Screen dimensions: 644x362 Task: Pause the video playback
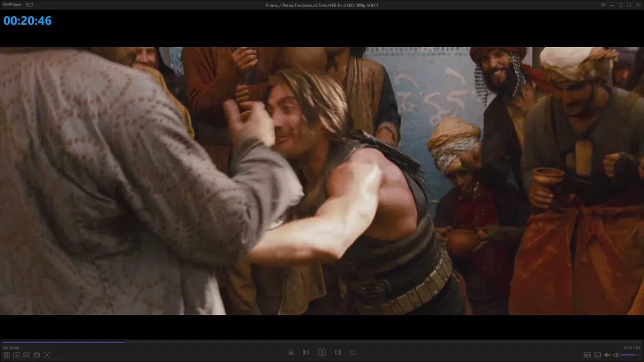point(322,352)
